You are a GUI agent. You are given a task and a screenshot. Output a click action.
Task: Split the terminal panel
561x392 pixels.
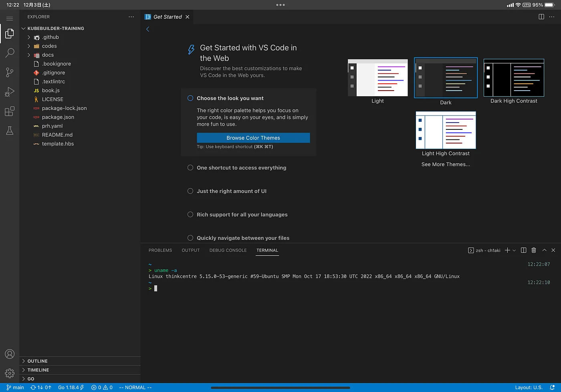click(x=523, y=250)
